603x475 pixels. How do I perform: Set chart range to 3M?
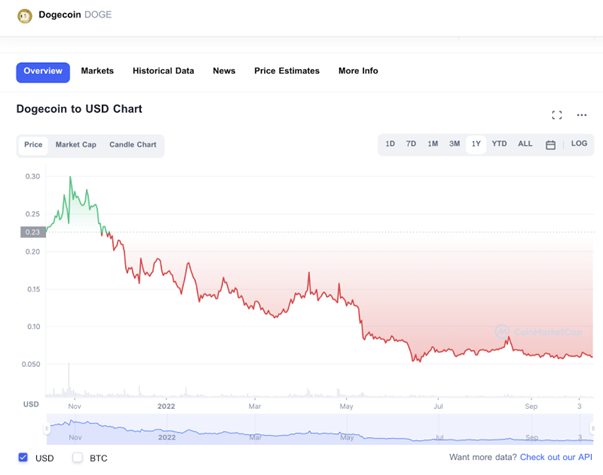pyautogui.click(x=455, y=143)
